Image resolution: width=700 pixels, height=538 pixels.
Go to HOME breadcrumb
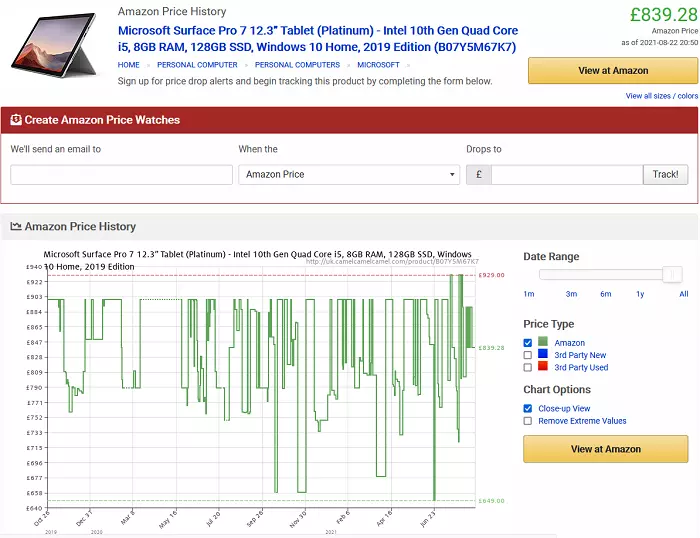pyautogui.click(x=129, y=65)
